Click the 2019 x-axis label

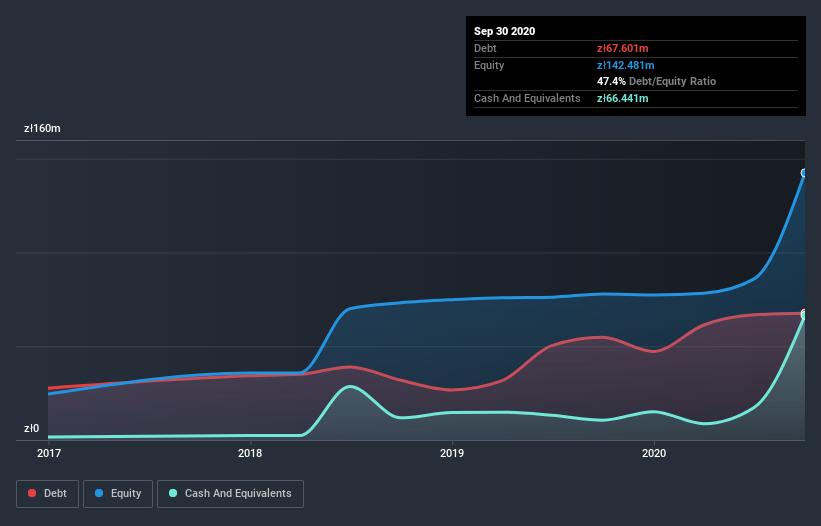(452, 453)
